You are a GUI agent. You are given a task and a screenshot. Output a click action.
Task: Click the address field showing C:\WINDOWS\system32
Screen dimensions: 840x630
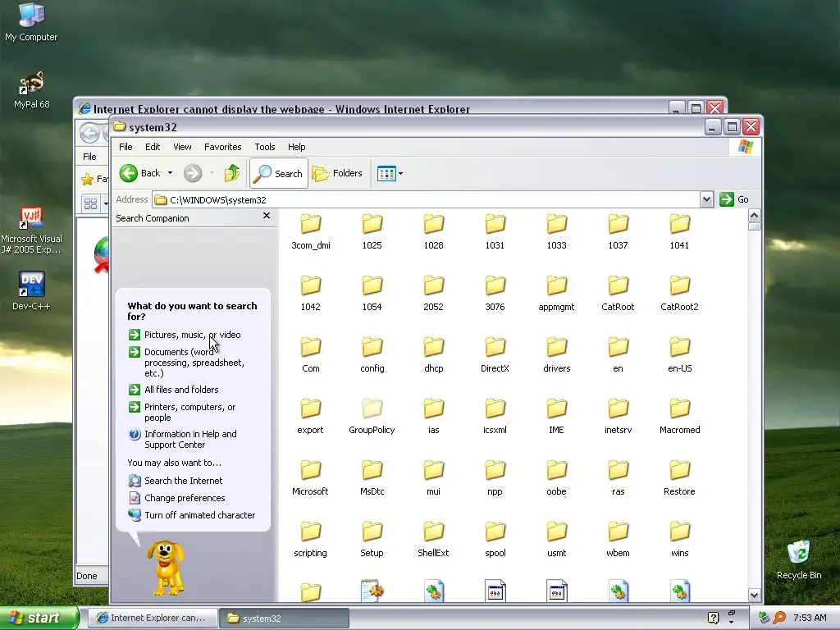(426, 200)
